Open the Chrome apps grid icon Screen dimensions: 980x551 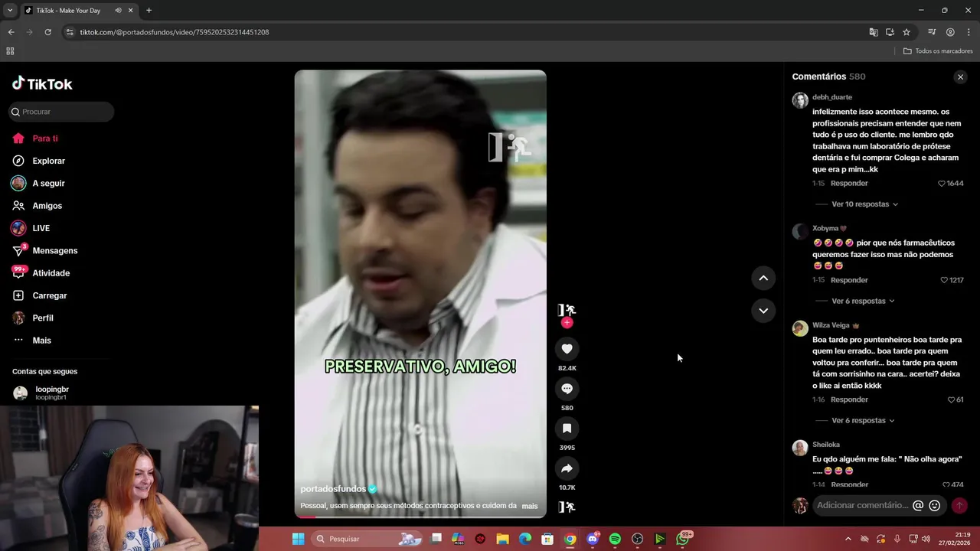pyautogui.click(x=10, y=51)
